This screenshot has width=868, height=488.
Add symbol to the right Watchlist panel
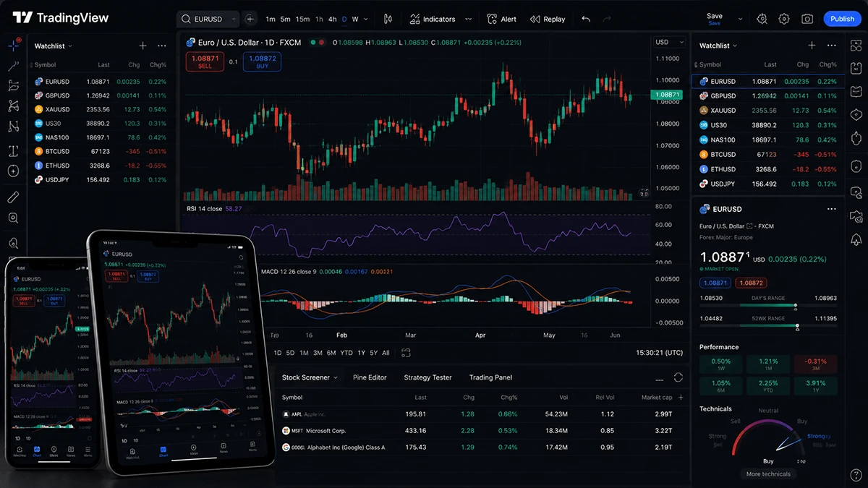tap(812, 46)
